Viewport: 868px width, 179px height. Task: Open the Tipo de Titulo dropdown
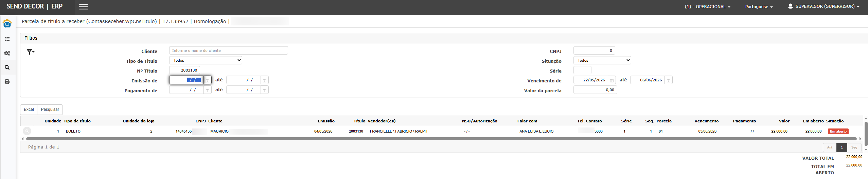click(x=206, y=60)
